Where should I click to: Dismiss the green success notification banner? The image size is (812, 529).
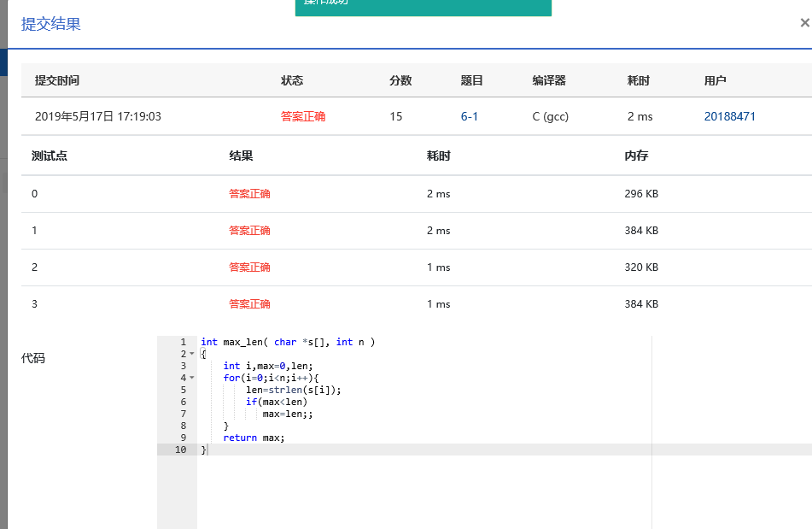click(x=424, y=7)
